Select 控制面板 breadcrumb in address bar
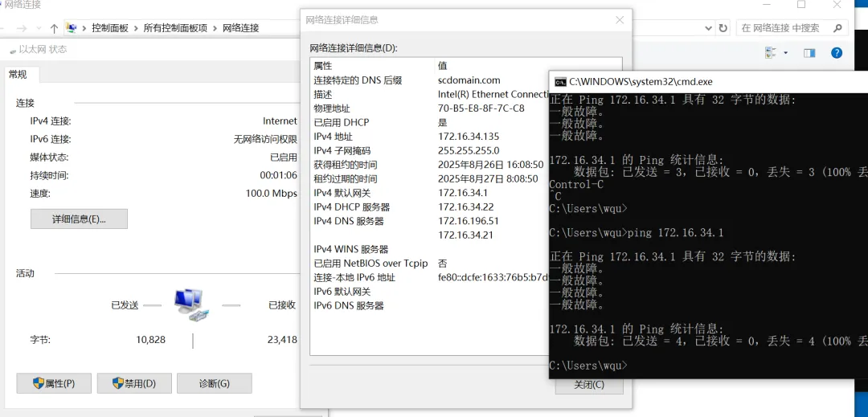The image size is (868, 417). [x=109, y=27]
